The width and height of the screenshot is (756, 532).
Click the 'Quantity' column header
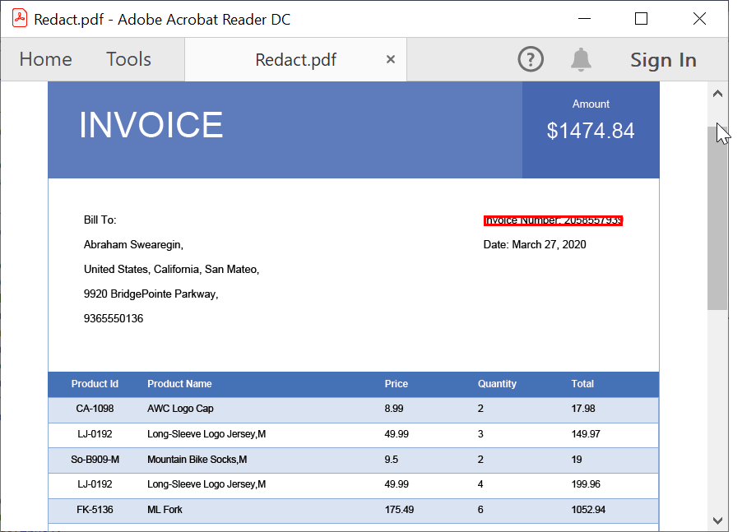[x=497, y=384]
